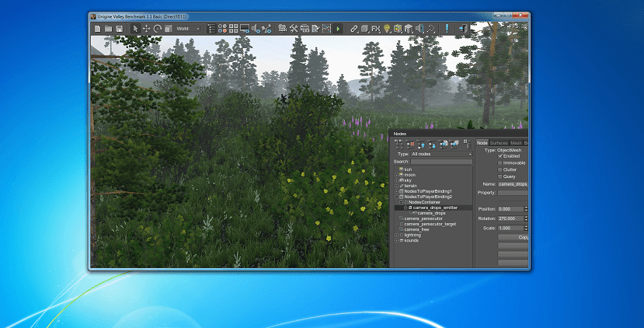Activate the Scale tool
The width and height of the screenshot is (644, 328).
pyautogui.click(x=169, y=29)
